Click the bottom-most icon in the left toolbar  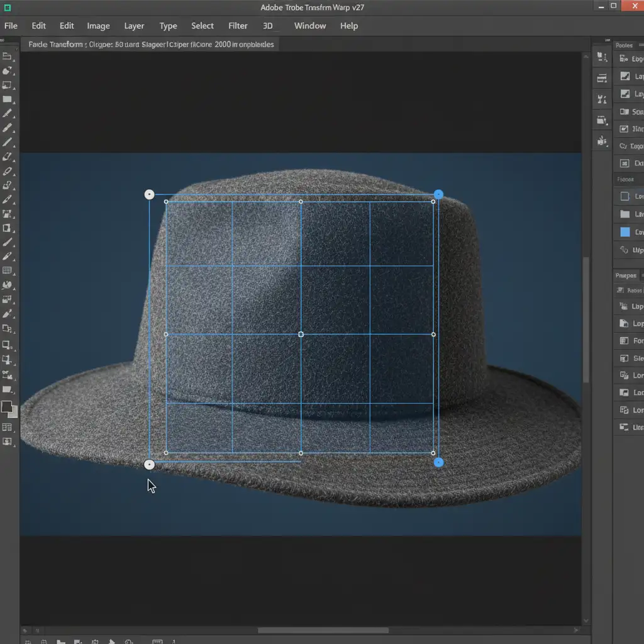tap(8, 442)
